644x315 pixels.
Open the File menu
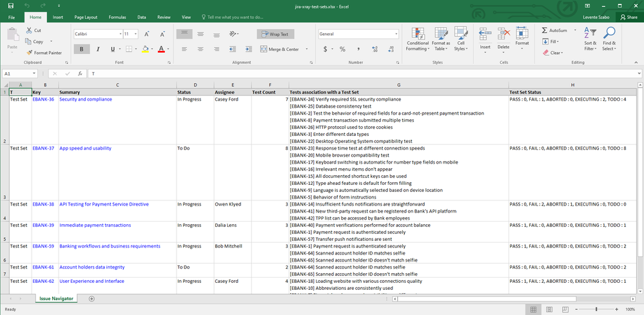[x=12, y=17]
